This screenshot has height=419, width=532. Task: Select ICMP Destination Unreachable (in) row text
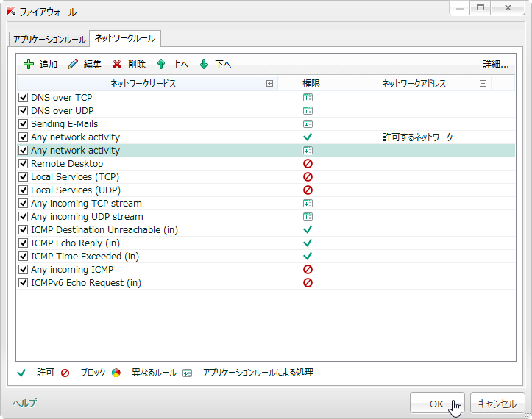click(x=104, y=230)
